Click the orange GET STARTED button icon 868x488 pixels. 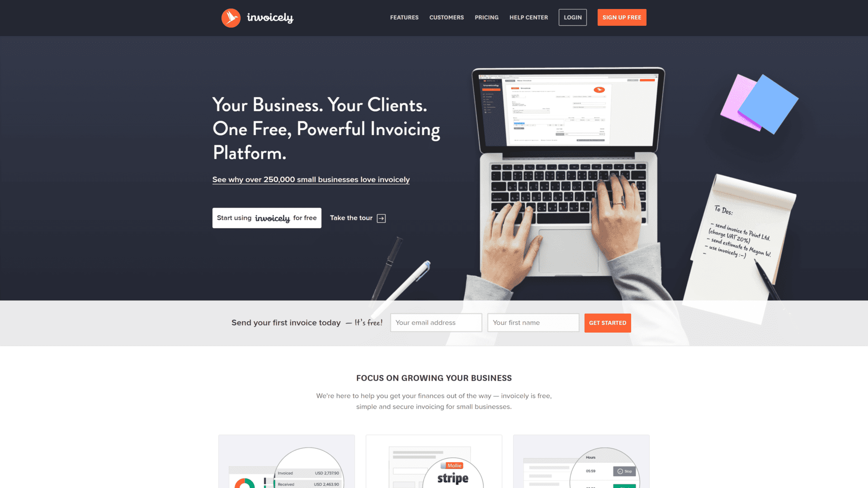(608, 322)
